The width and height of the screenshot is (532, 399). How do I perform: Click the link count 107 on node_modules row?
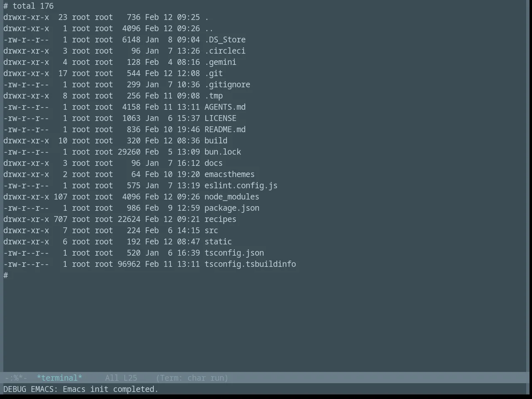(60, 197)
